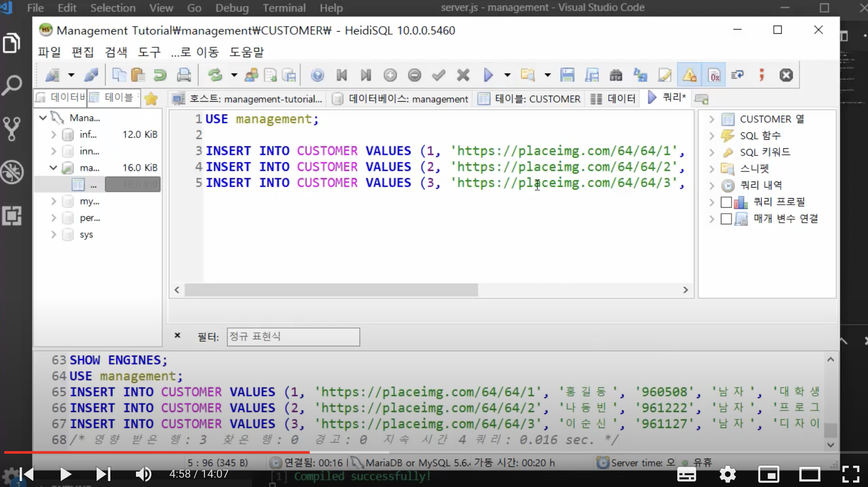Switch to the 데이터 tab
Viewport: 868px width, 487px height.
point(614,99)
